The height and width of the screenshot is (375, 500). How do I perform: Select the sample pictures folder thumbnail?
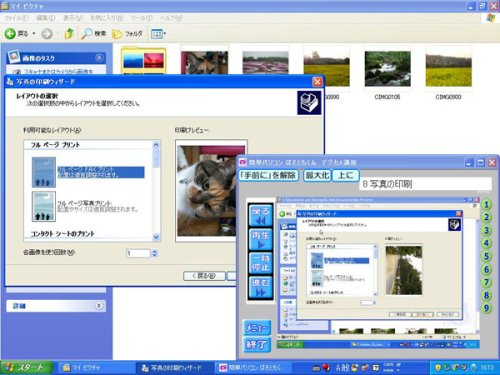point(143,62)
